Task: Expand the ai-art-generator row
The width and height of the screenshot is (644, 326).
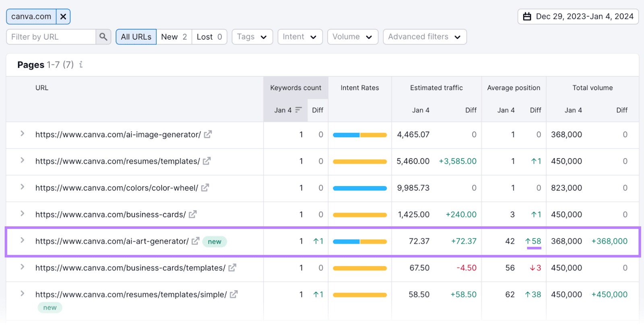Action: (23, 240)
